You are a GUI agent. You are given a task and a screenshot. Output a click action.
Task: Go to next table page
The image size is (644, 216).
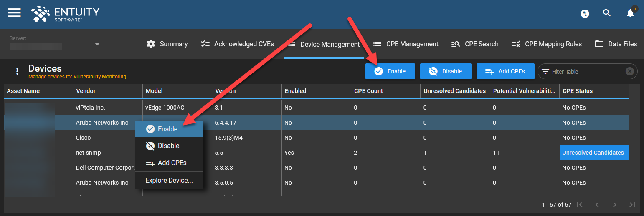pyautogui.click(x=615, y=205)
